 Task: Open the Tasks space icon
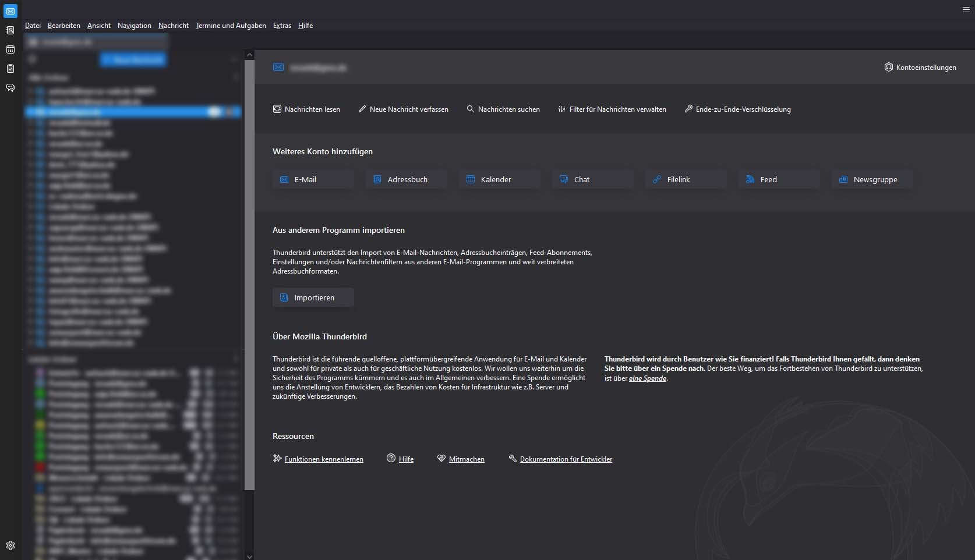[10, 69]
